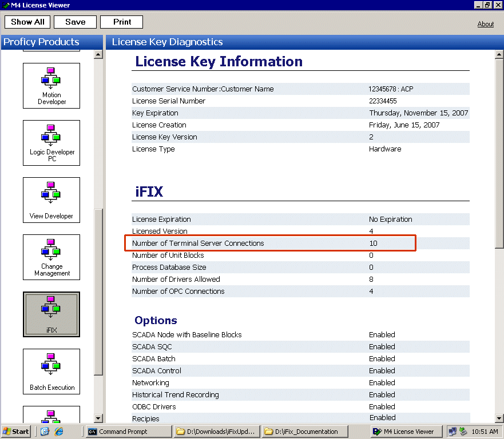The image size is (504, 439).
Task: Click the iFIX section heading
Action: pos(149,191)
